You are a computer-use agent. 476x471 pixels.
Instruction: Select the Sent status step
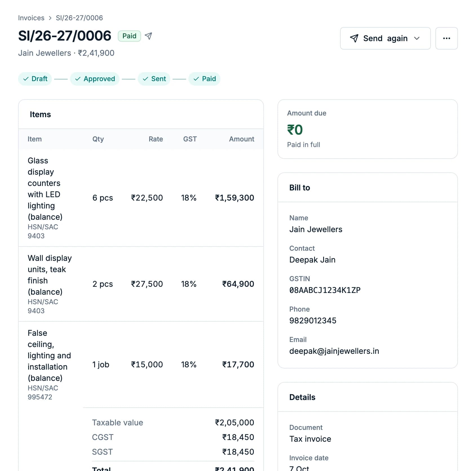click(154, 79)
